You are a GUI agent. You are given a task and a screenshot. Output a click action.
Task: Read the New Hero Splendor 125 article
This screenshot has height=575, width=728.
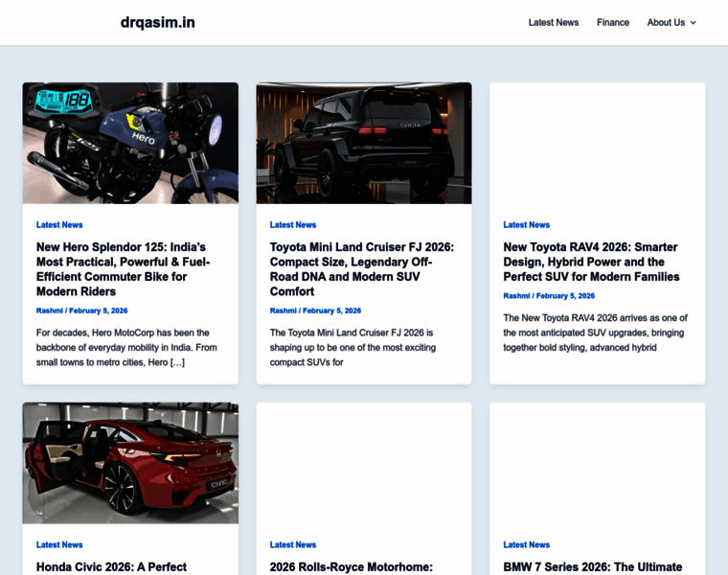pyautogui.click(x=123, y=269)
